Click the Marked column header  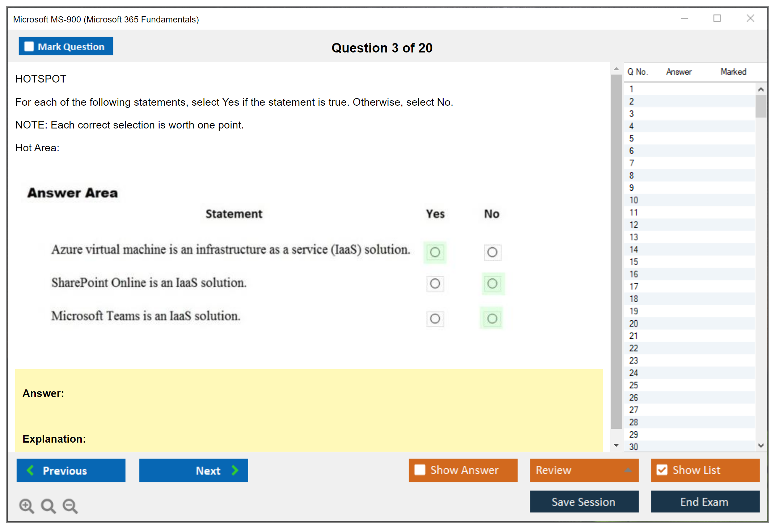click(x=733, y=72)
